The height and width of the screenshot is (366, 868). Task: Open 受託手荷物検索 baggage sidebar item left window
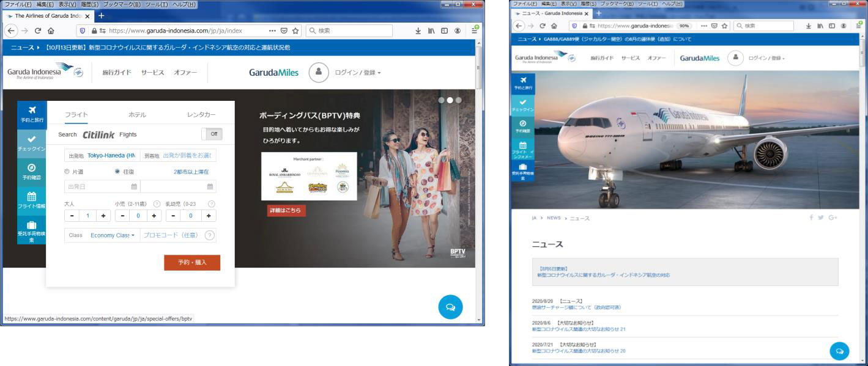click(32, 230)
